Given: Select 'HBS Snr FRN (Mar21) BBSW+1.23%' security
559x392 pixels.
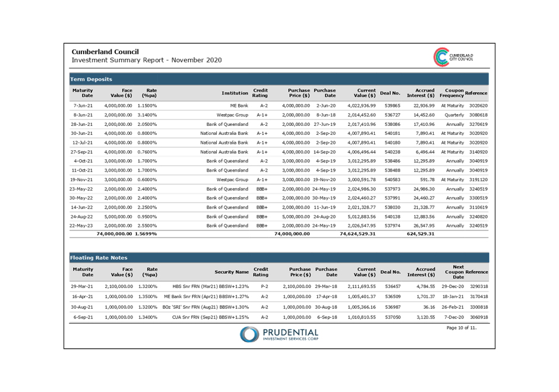Looking at the screenshot, I should click(x=210, y=286).
